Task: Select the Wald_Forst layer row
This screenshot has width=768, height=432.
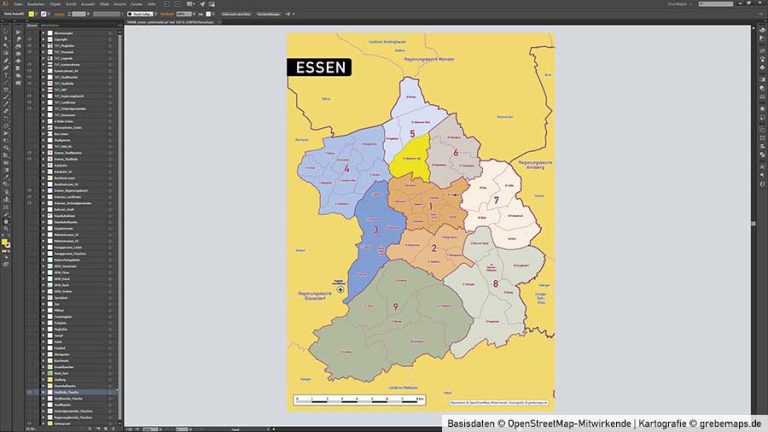Action: pos(73,373)
